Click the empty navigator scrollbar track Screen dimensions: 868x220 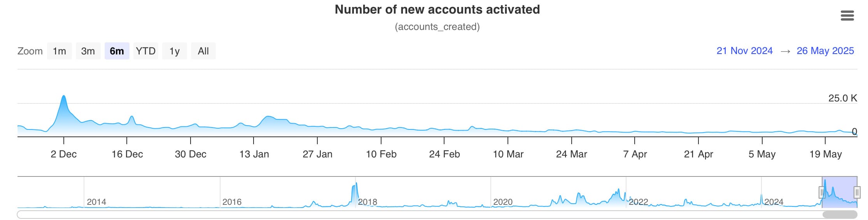pos(419,215)
